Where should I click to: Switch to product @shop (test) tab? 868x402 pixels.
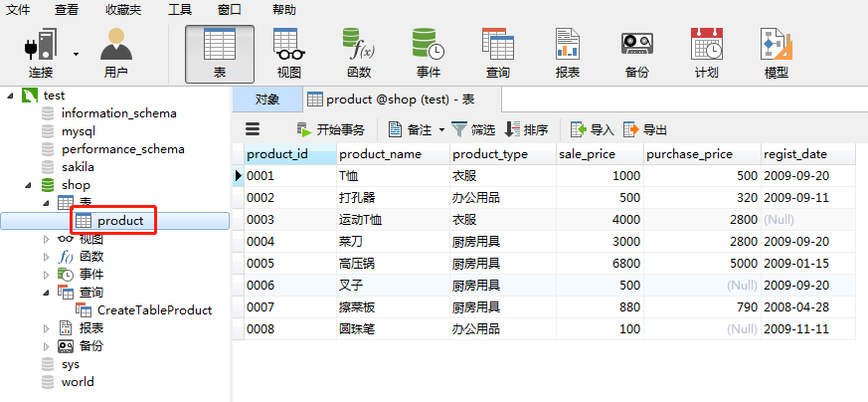pos(403,100)
